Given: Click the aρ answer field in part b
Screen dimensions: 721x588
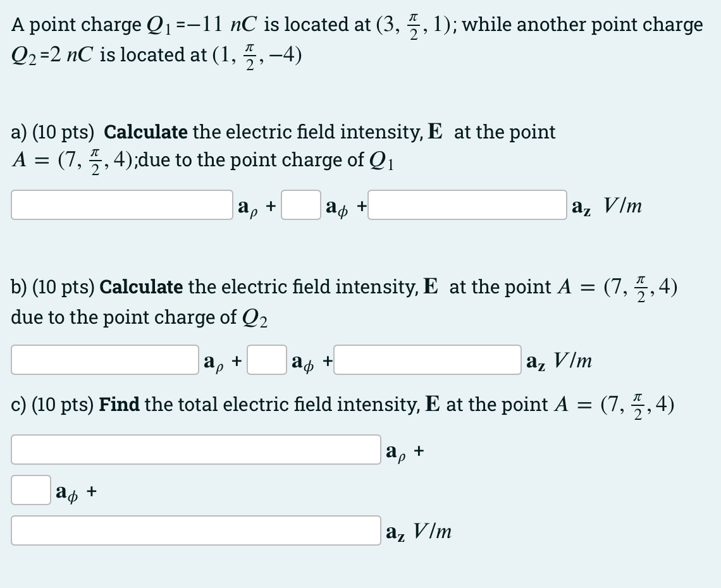Looking at the screenshot, I should coord(104,360).
